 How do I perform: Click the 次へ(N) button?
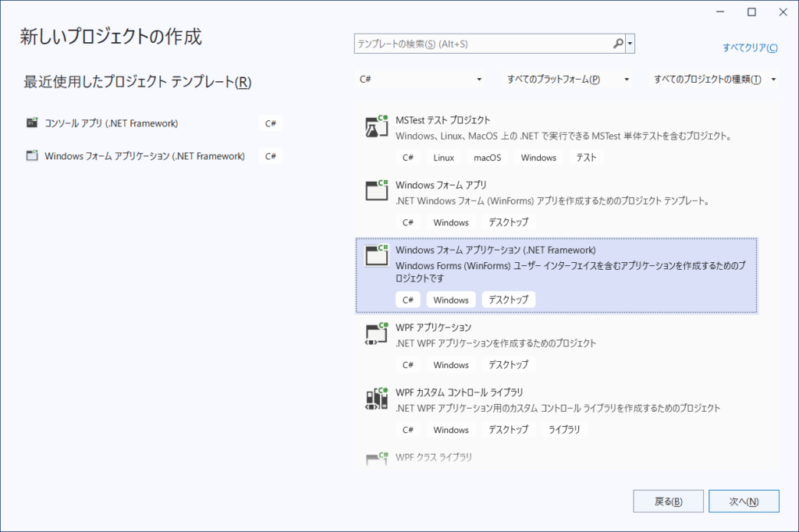744,502
